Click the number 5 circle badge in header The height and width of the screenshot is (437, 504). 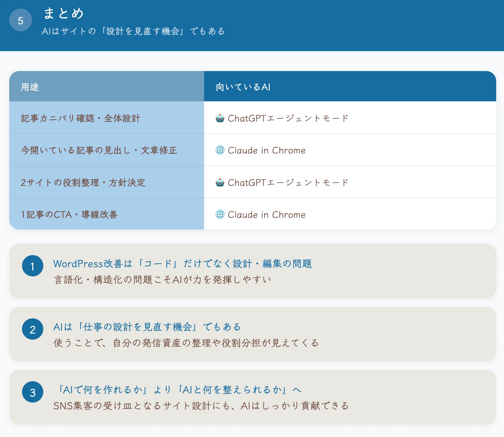coord(21,20)
